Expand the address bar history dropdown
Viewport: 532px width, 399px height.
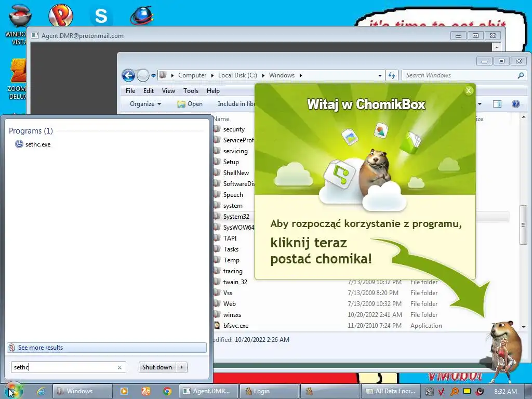380,76
